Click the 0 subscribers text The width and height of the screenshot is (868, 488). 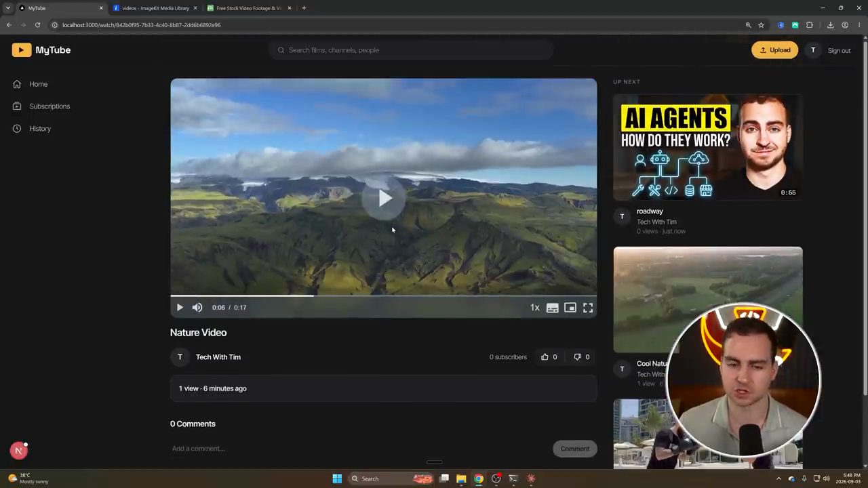coord(508,357)
